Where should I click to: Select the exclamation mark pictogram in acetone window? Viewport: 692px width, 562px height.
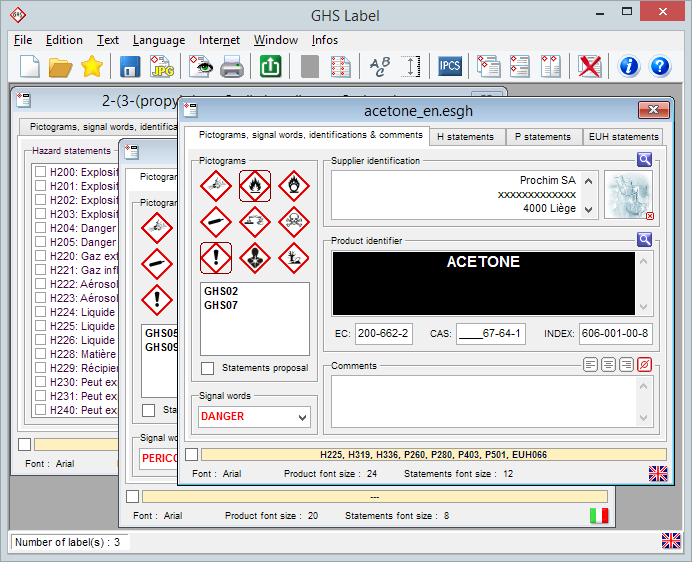pyautogui.click(x=216, y=258)
